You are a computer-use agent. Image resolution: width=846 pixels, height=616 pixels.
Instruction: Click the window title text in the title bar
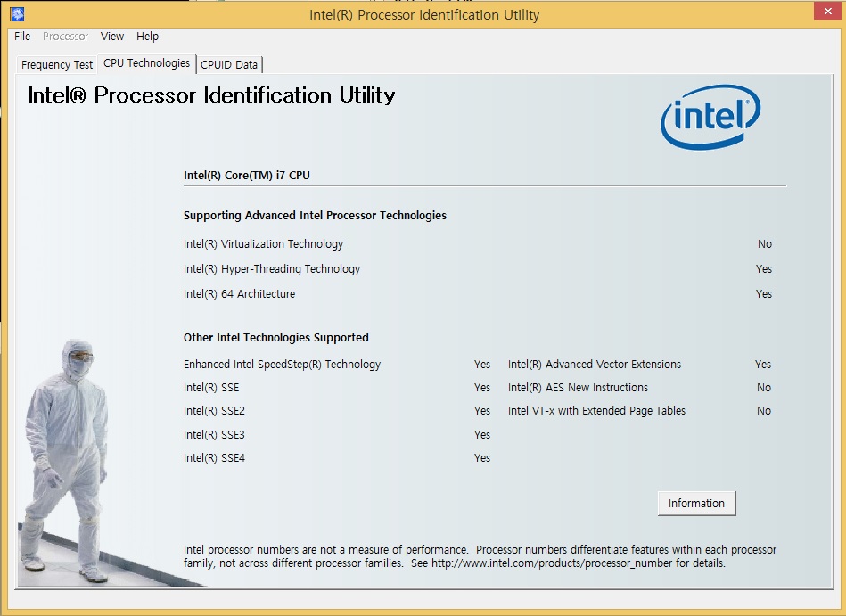point(424,14)
